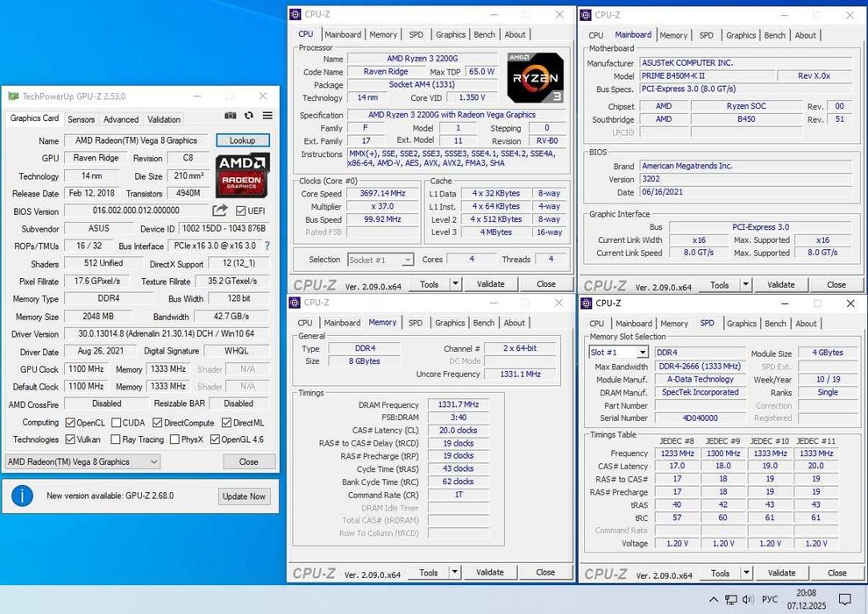
Task: Click Tools button in the Memory window
Action: (429, 572)
